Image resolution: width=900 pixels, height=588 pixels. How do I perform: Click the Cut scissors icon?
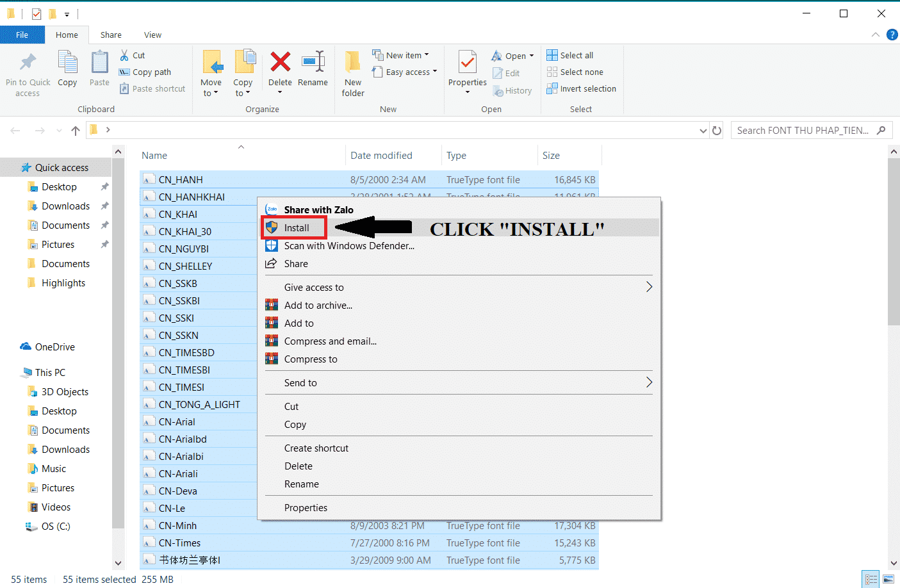124,56
